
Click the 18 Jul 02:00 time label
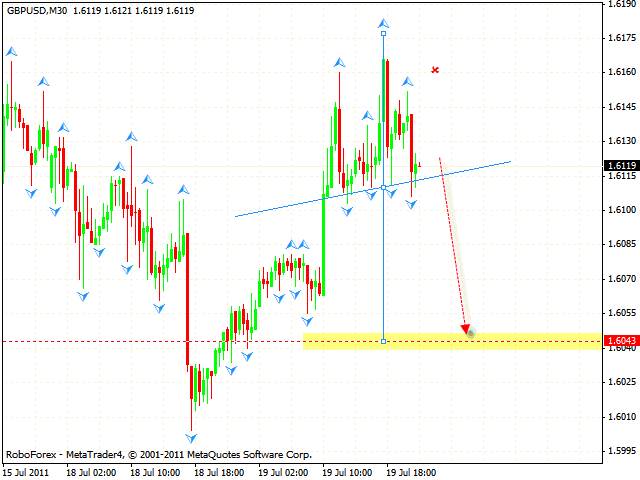point(91,473)
